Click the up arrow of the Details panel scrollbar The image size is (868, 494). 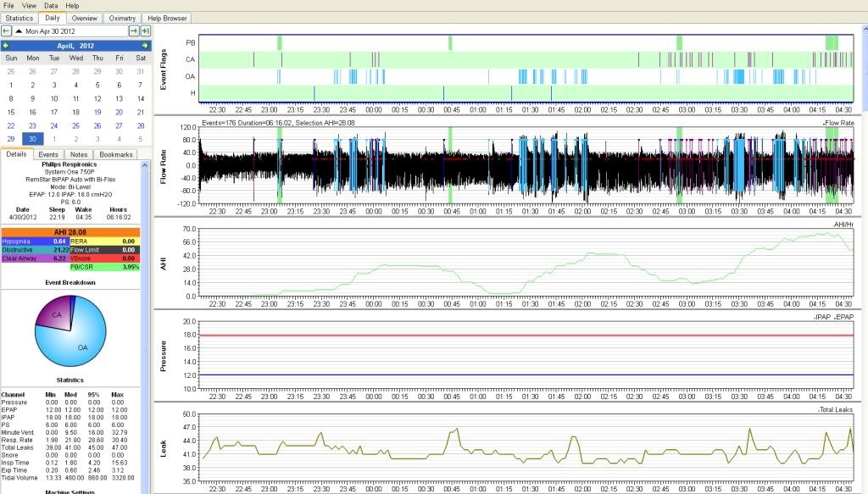pyautogui.click(x=145, y=165)
